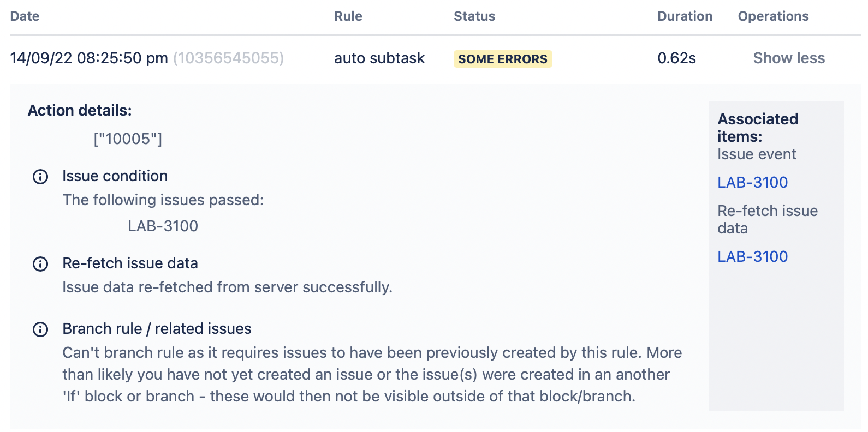Select the SOME ERRORS status badge
The height and width of the screenshot is (432, 868).
(502, 58)
